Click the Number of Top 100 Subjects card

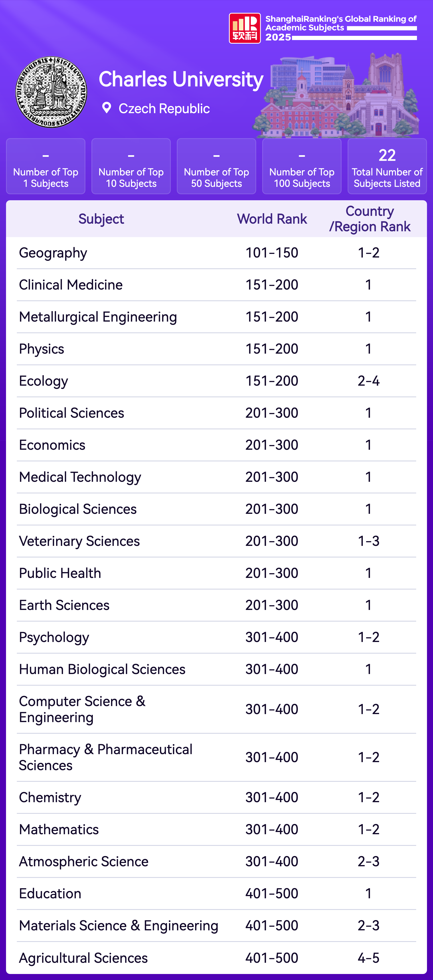point(302,166)
